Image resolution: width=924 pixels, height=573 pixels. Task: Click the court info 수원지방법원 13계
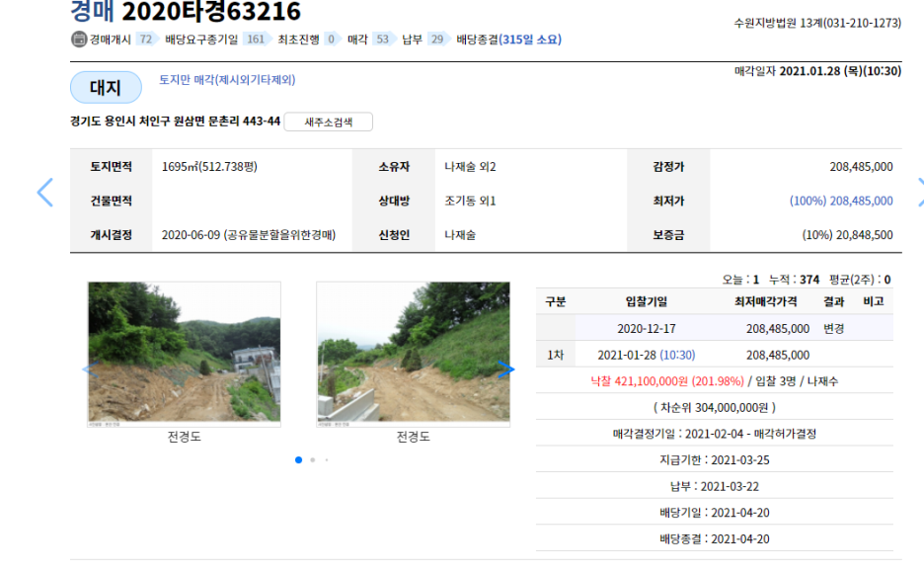click(x=816, y=23)
